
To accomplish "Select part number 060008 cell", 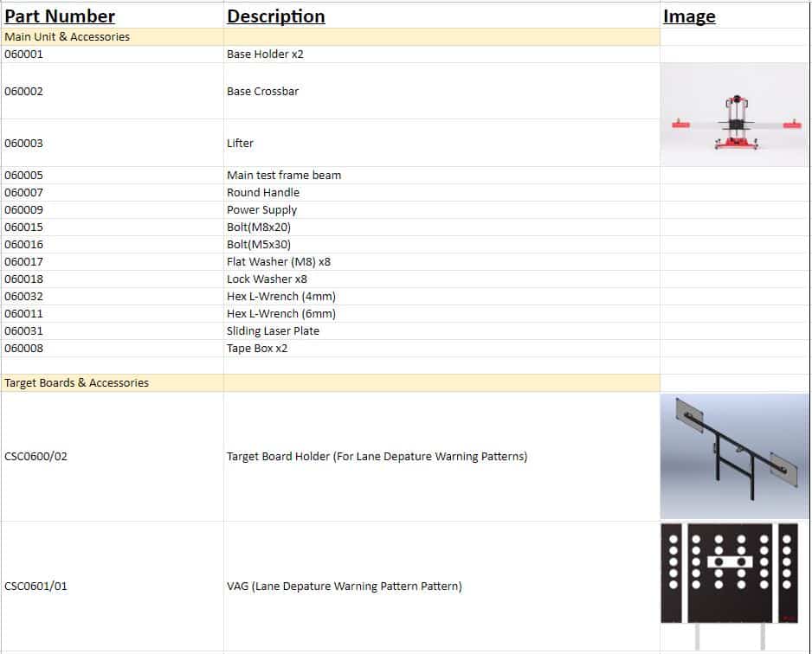I will pyautogui.click(x=112, y=349).
